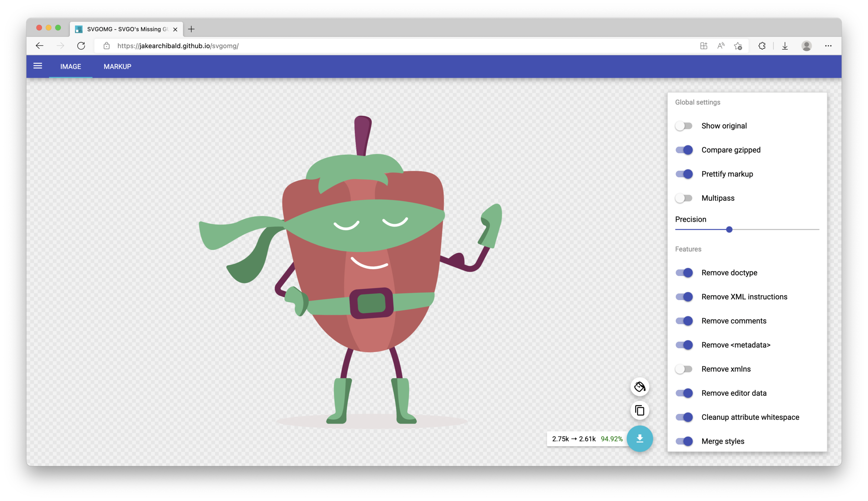This screenshot has height=501, width=868.
Task: Open browser settings and more menu
Action: tap(828, 46)
